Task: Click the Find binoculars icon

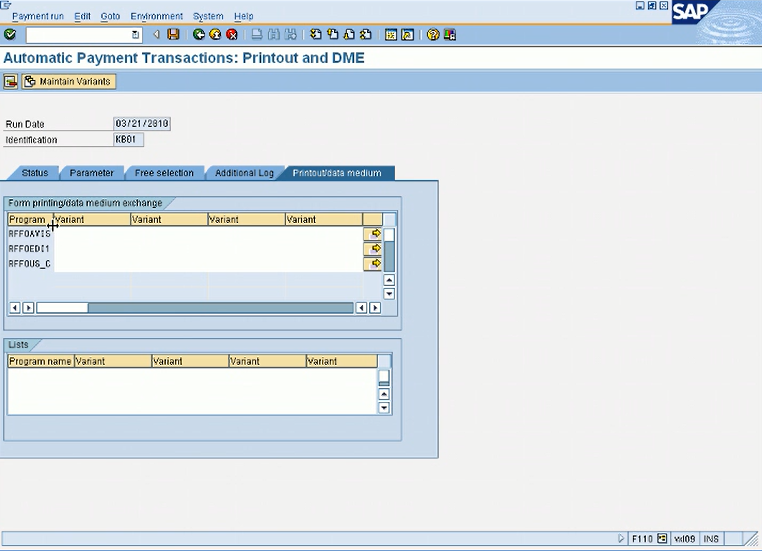Action: 274,34
